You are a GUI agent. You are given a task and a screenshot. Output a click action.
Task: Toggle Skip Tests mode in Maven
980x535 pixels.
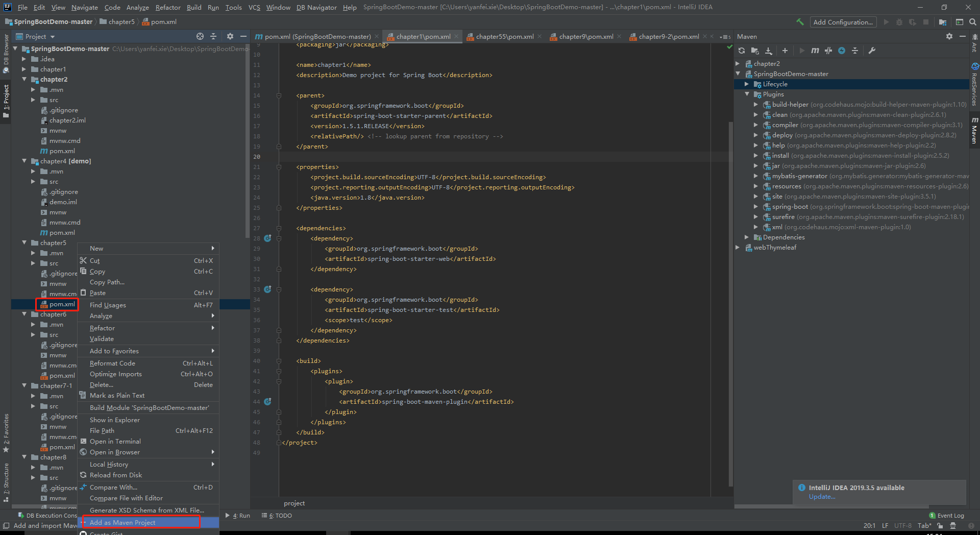842,51
